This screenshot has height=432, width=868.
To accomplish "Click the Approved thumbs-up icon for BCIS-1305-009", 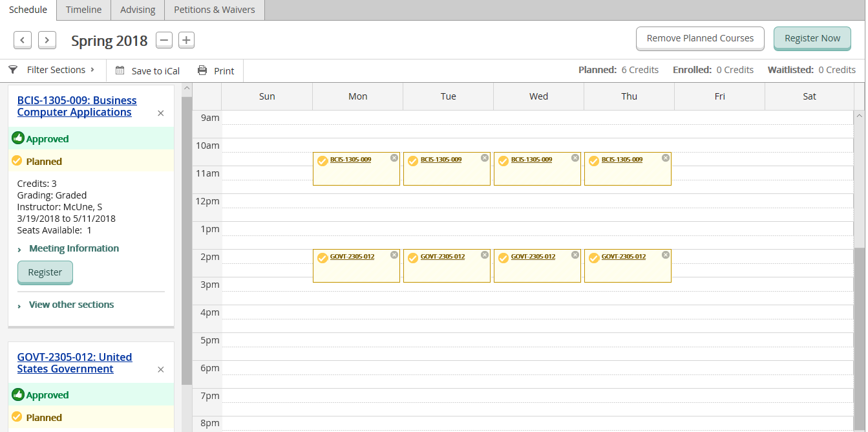I will [x=18, y=138].
